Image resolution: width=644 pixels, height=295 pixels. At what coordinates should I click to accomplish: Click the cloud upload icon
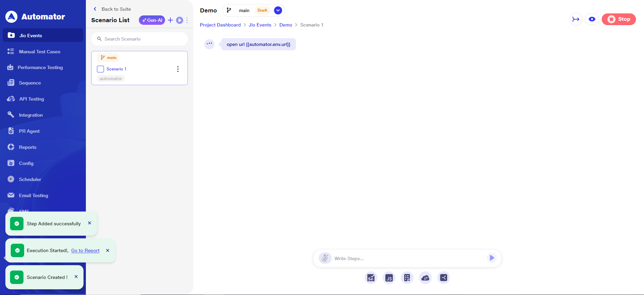click(425, 278)
